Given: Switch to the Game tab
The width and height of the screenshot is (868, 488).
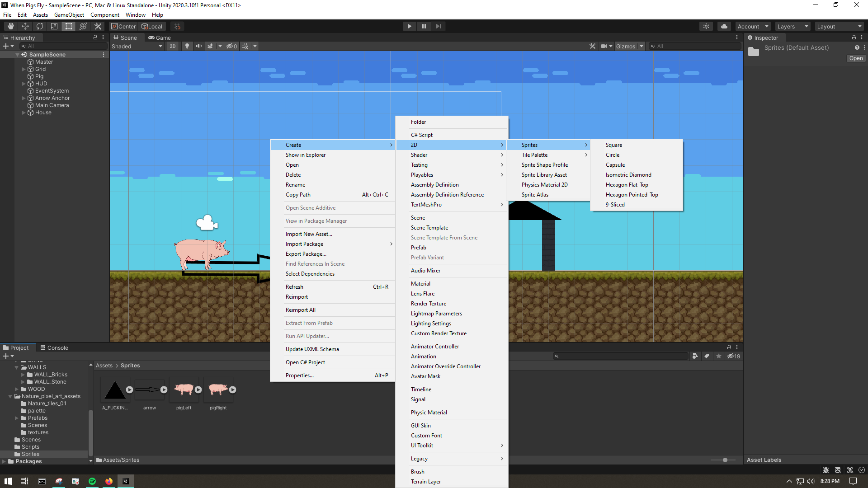Looking at the screenshot, I should pos(159,38).
